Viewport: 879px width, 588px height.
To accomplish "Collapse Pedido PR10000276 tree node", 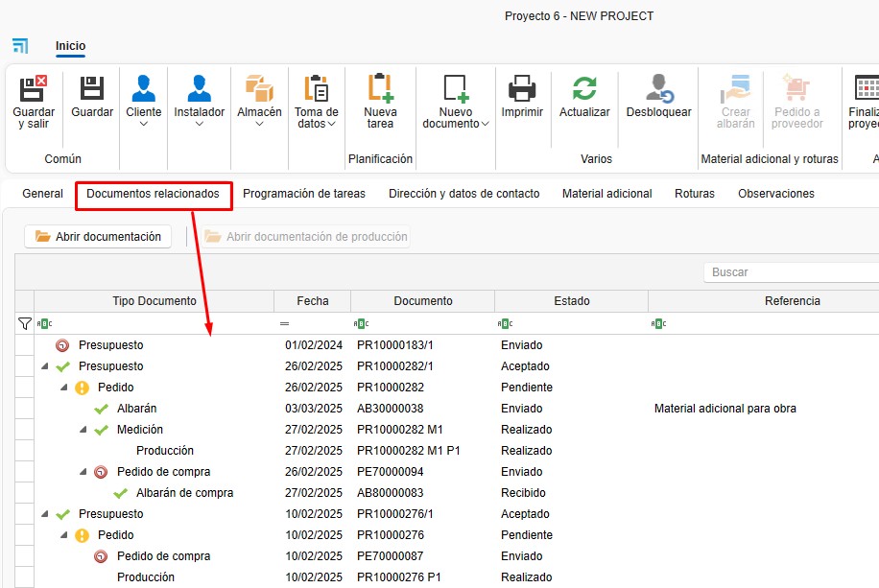I will tap(64, 535).
